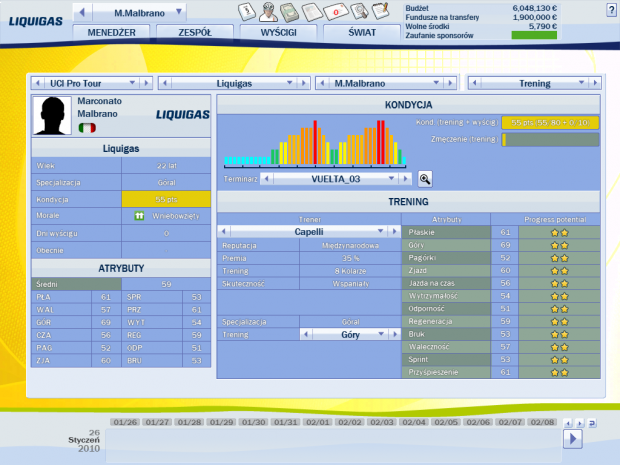Open the newspaper icon in the toolbar
620x465 pixels.
pyautogui.click(x=312, y=12)
